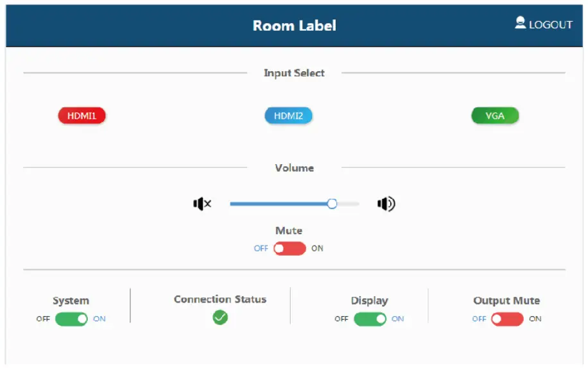Turn off the System toggle
Screen dimensions: 588x368
[x=71, y=319]
